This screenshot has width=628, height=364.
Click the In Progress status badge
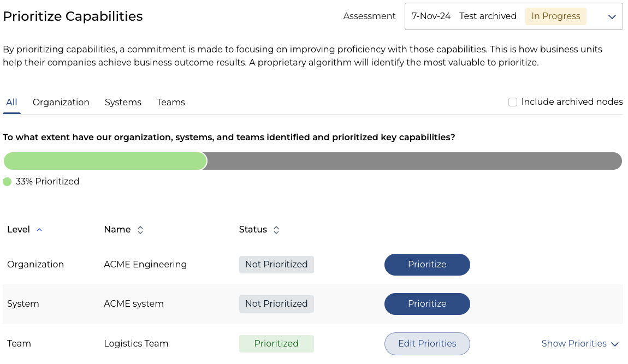pyautogui.click(x=555, y=16)
